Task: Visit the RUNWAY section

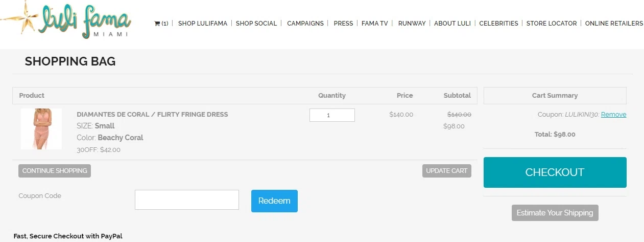Action: click(412, 24)
